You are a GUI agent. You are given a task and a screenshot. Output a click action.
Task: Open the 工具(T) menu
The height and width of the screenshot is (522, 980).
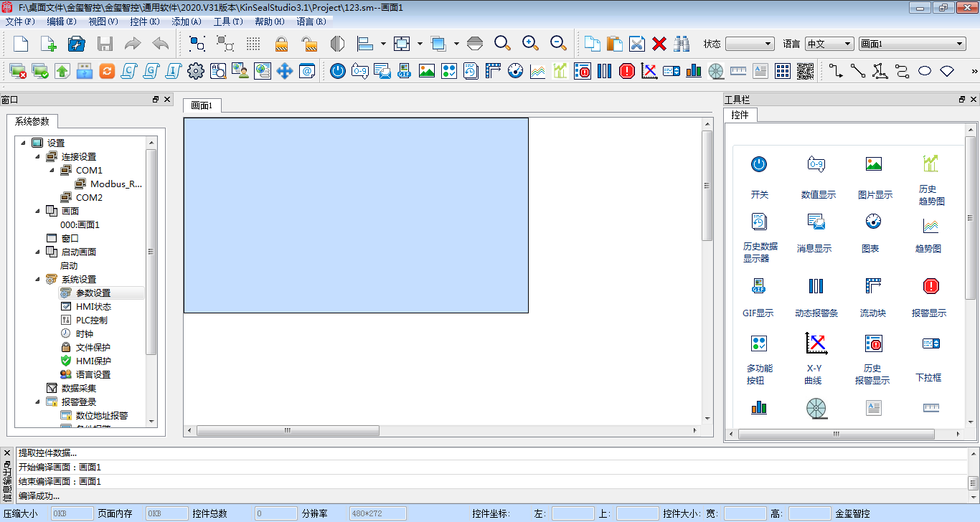point(228,22)
